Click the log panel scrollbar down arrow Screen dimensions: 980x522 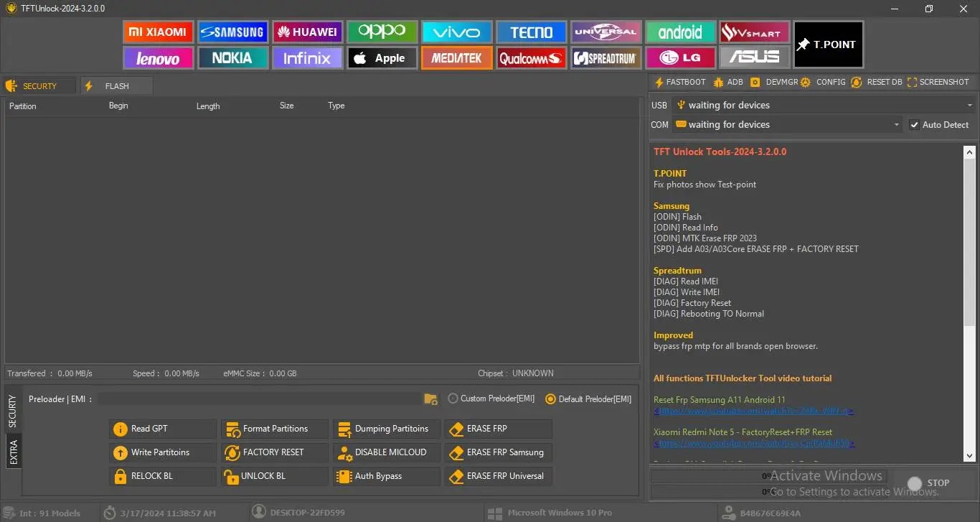point(970,455)
